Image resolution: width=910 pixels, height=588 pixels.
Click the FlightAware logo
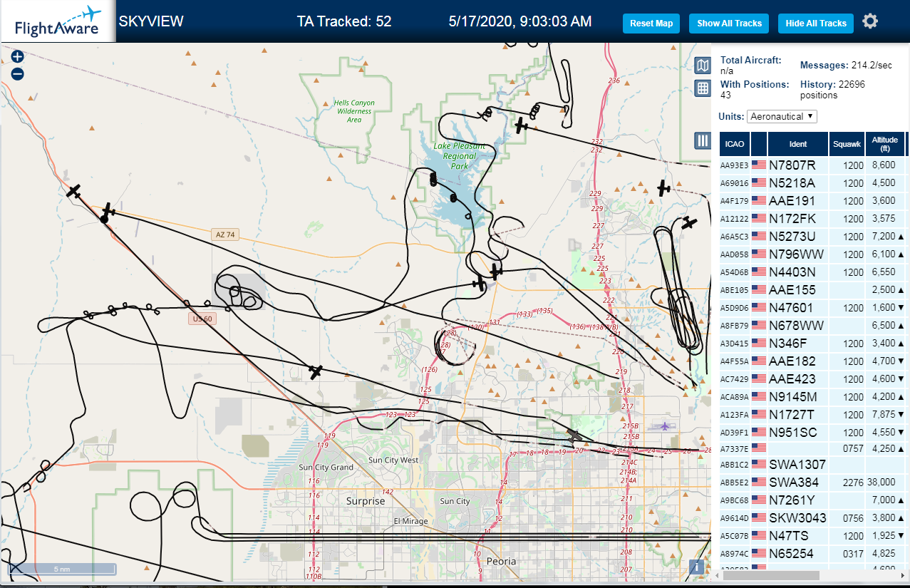tap(58, 21)
